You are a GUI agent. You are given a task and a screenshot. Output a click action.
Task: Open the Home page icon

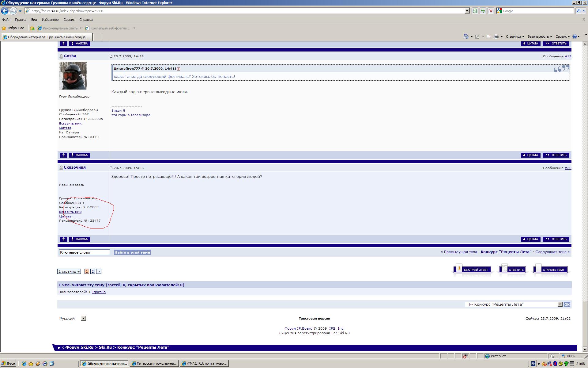[466, 36]
